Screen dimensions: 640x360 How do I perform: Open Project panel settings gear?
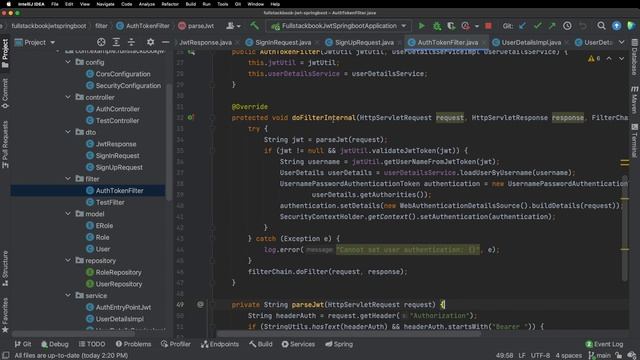(151, 42)
